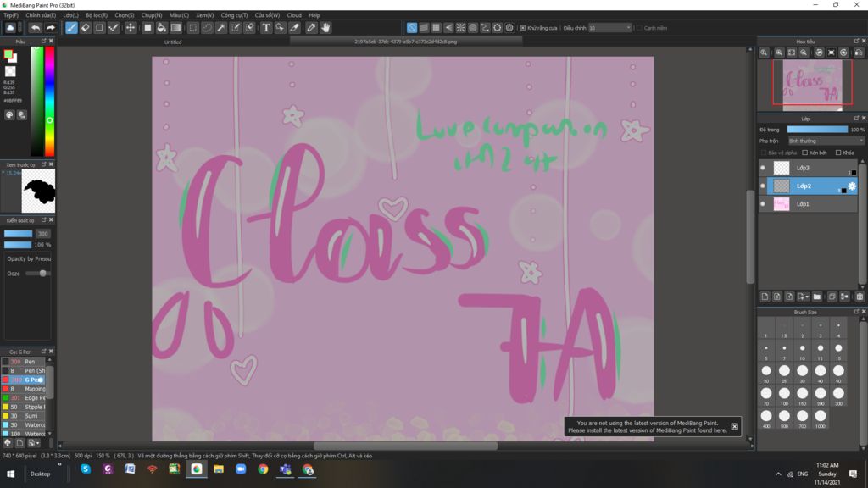
Task: Select the Gradient tool
Action: coord(175,28)
